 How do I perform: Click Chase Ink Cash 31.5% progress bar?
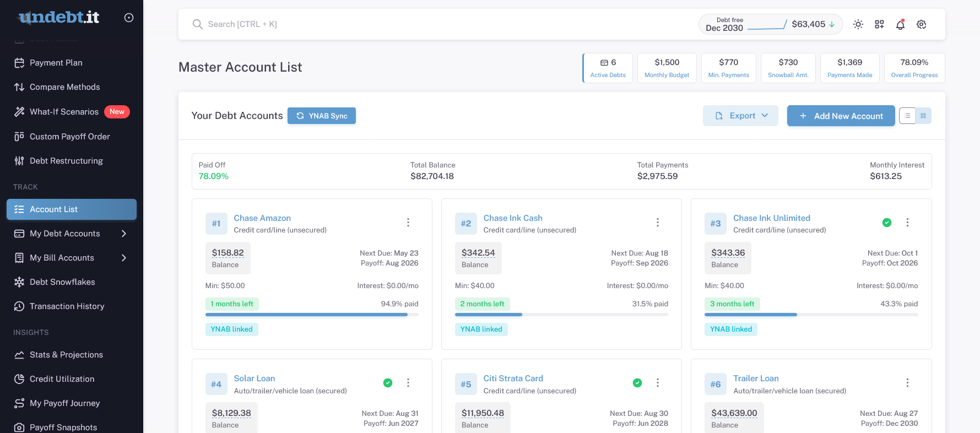[561, 315]
